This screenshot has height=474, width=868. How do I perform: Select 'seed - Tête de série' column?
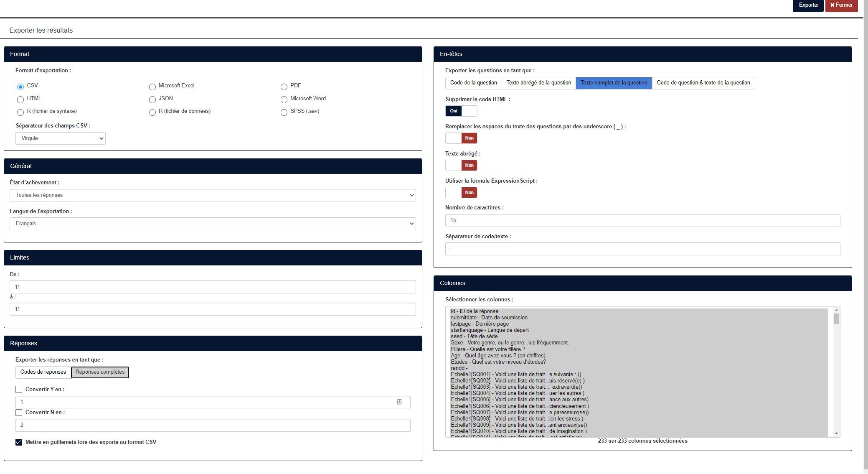(x=639, y=336)
